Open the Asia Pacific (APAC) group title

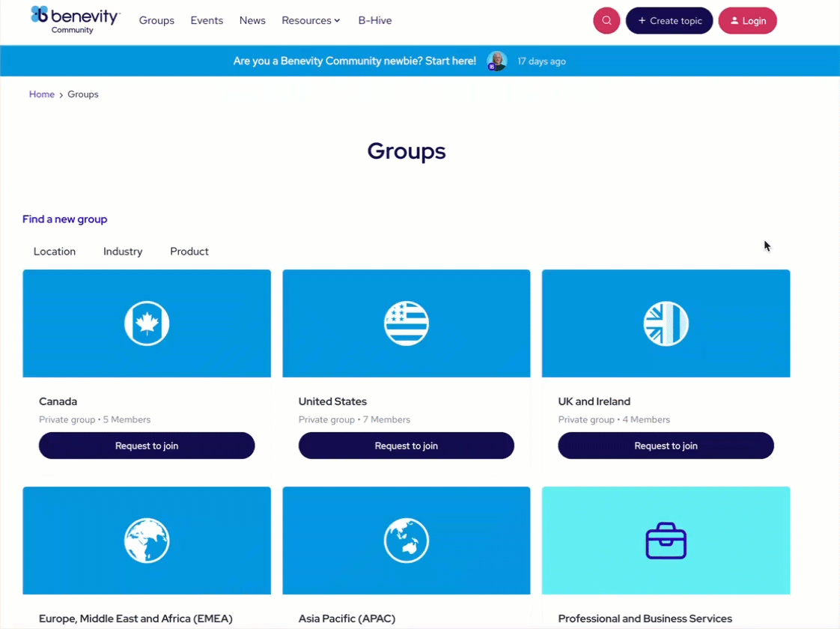[347, 619]
